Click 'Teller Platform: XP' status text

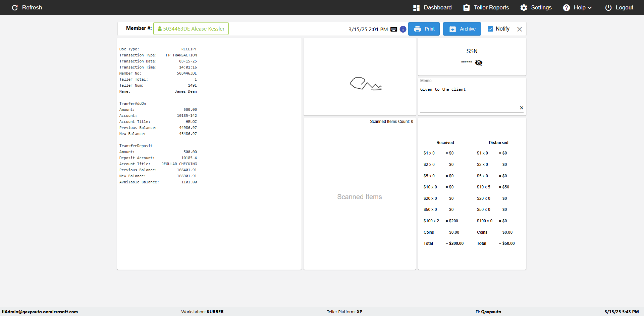pos(344,312)
